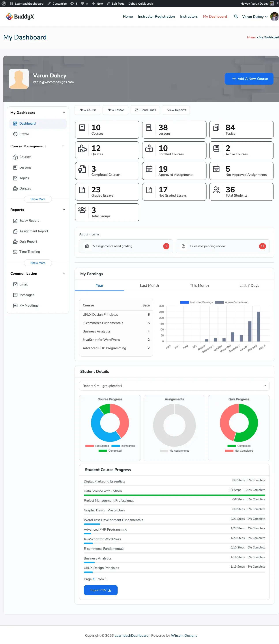Toggle Instructor Earnings legend swatch
Screen dimensions: 279x644
185,302
